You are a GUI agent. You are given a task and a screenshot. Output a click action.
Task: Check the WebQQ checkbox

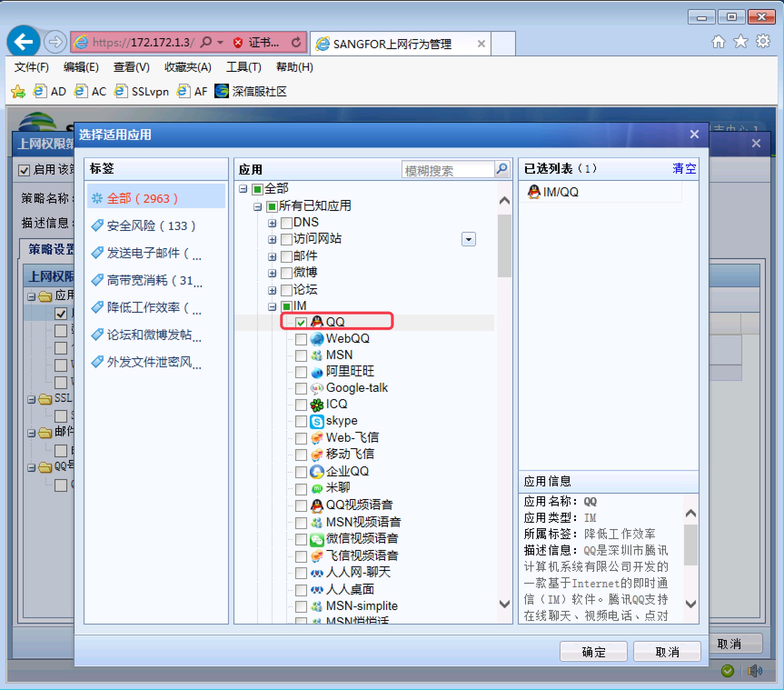pyautogui.click(x=301, y=339)
